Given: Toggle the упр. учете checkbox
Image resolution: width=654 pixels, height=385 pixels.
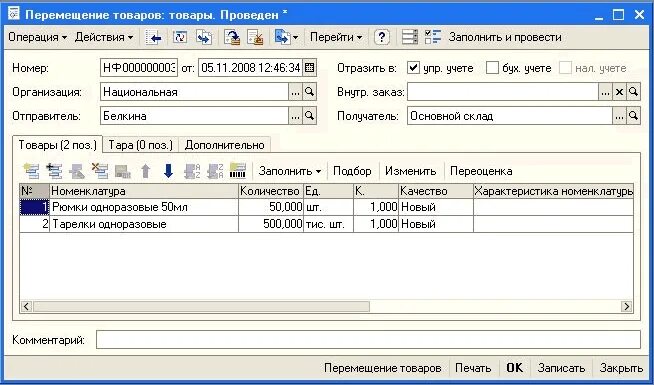Looking at the screenshot, I should click(413, 68).
